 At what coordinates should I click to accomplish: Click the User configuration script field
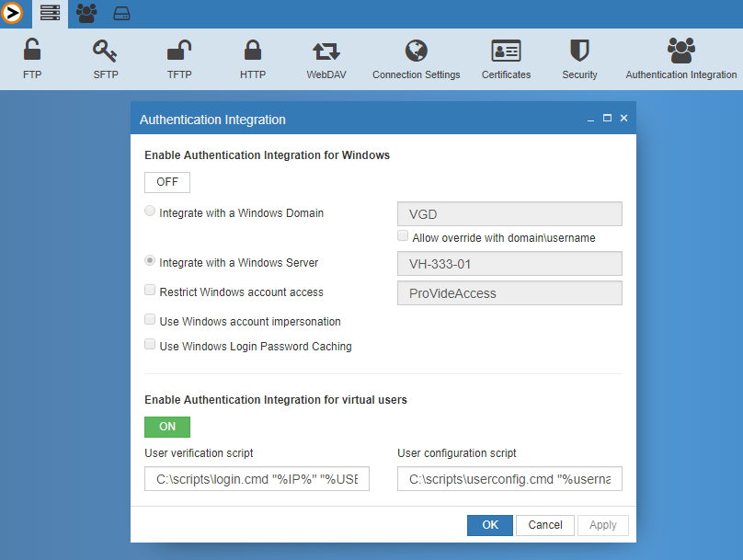tap(509, 479)
